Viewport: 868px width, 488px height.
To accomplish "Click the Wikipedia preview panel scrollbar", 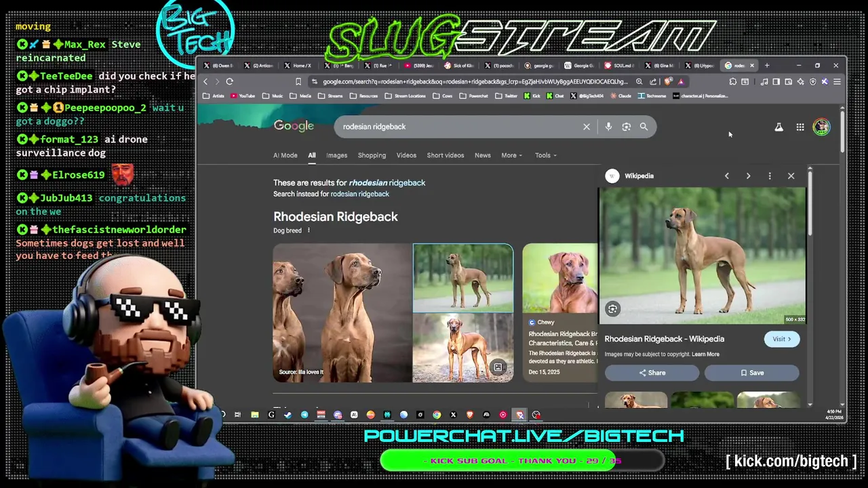I will tap(810, 203).
